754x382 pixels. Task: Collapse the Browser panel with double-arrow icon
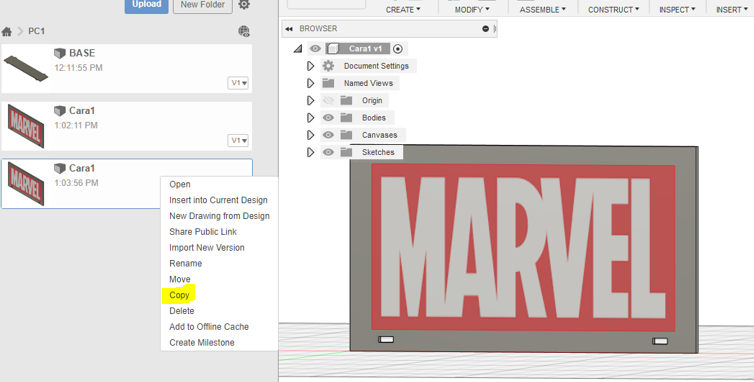[x=289, y=29]
